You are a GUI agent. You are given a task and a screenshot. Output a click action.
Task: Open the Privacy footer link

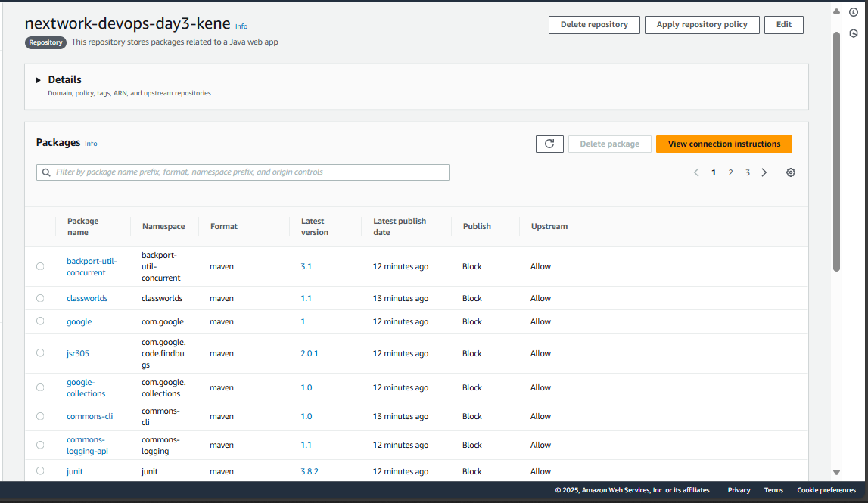pyautogui.click(x=739, y=490)
